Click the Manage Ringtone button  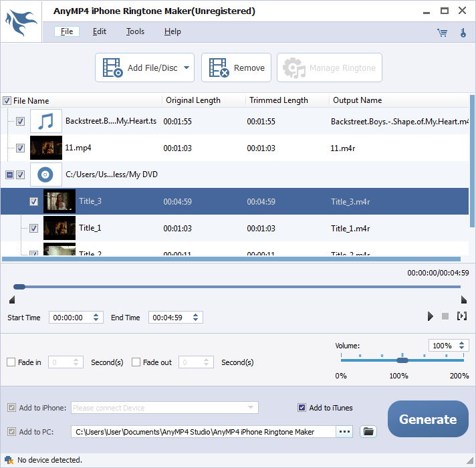pos(330,68)
